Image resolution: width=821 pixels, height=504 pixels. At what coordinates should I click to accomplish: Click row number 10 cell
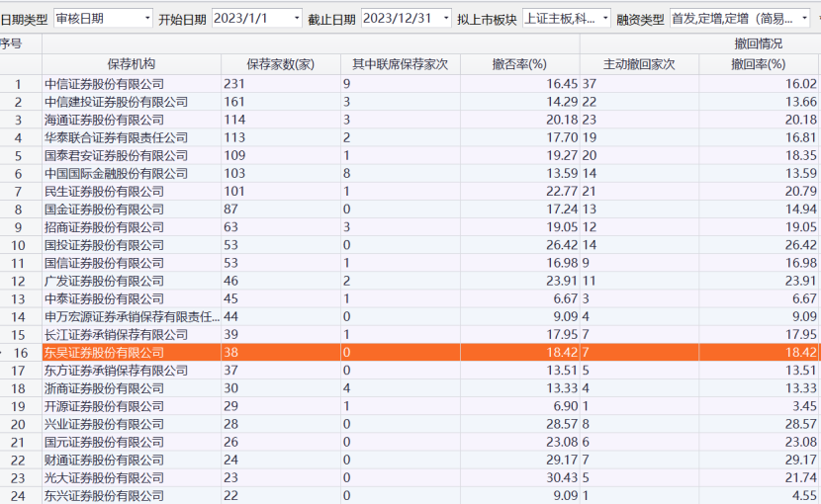18,245
